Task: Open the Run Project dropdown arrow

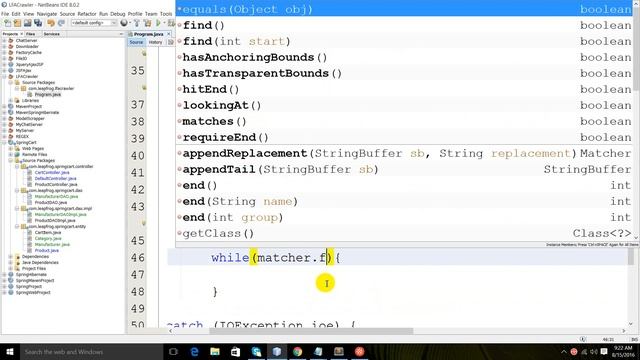Action: coord(164,23)
